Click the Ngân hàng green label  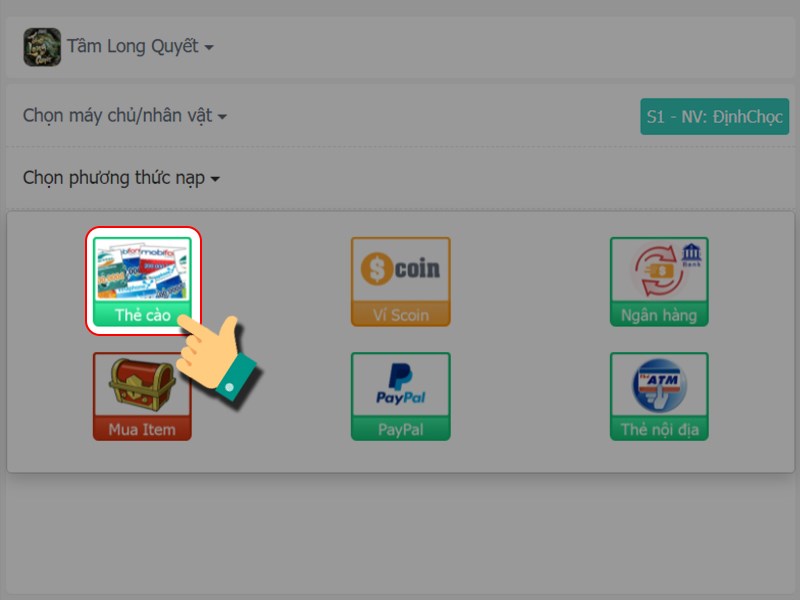(659, 315)
